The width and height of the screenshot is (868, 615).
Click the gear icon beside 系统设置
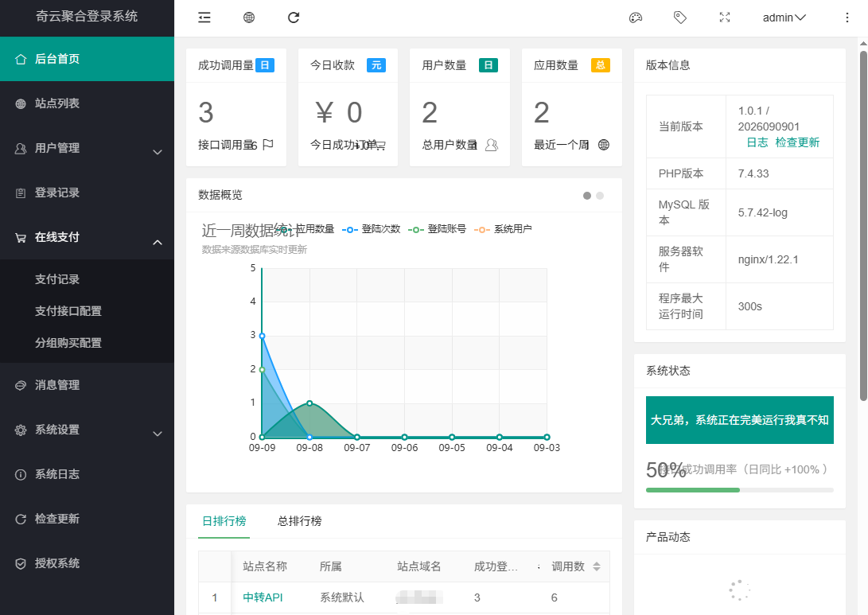[x=21, y=430]
